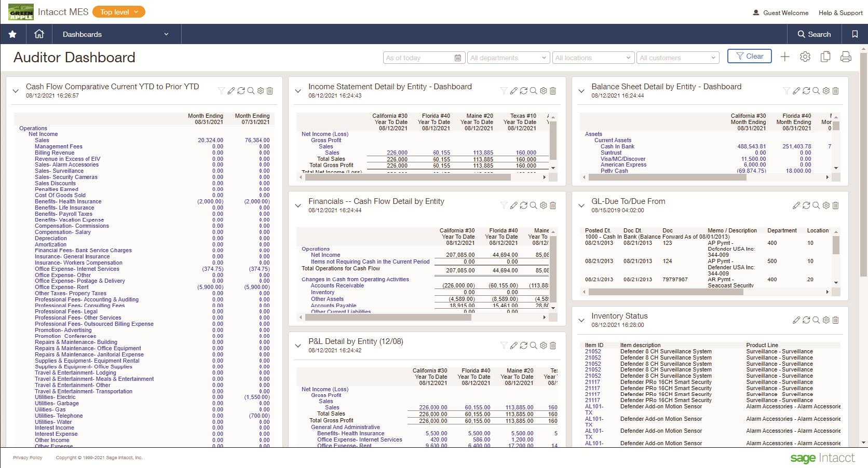Image resolution: width=868 pixels, height=468 pixels.
Task: Magnify the Financials Cash Flow Detail component
Action: [533, 205]
